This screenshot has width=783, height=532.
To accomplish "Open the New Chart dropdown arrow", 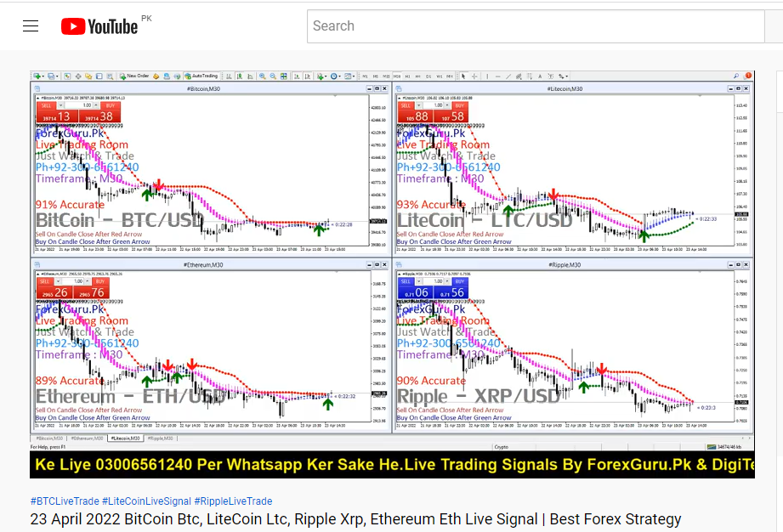I will pyautogui.click(x=43, y=76).
